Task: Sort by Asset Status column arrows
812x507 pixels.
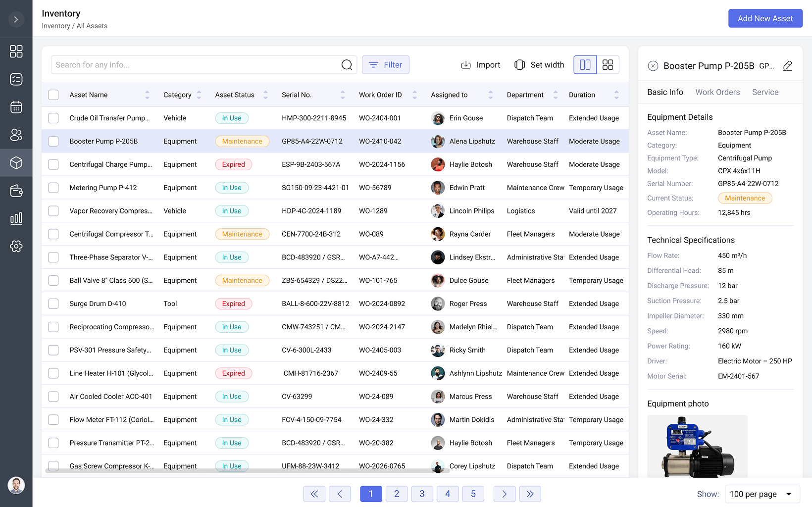Action: tap(265, 95)
